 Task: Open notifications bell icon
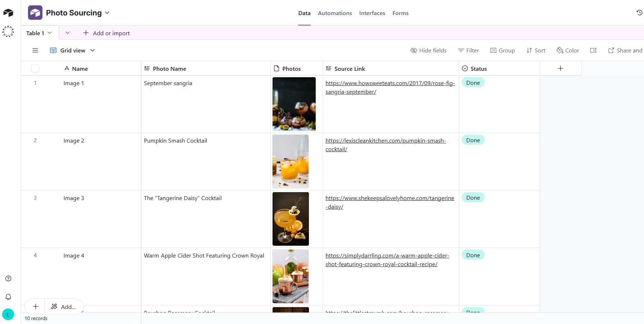(x=8, y=297)
